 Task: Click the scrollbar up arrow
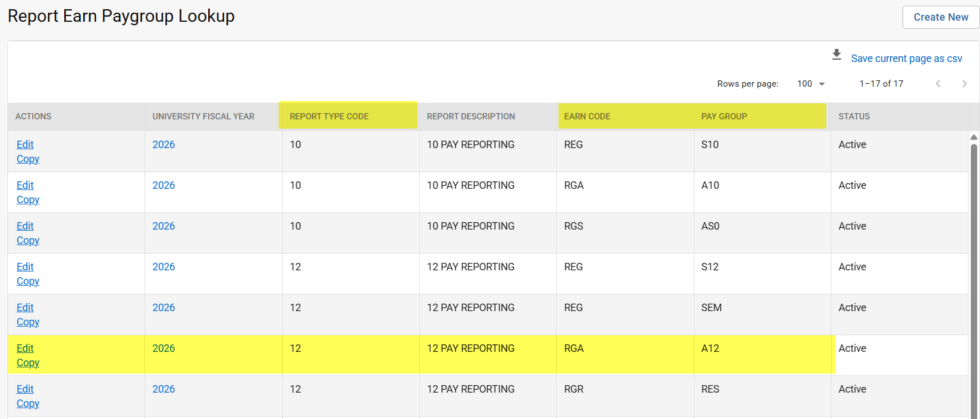click(973, 137)
